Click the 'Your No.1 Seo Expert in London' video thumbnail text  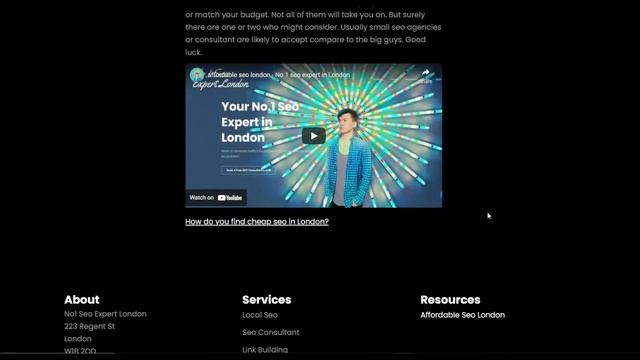pyautogui.click(x=260, y=122)
